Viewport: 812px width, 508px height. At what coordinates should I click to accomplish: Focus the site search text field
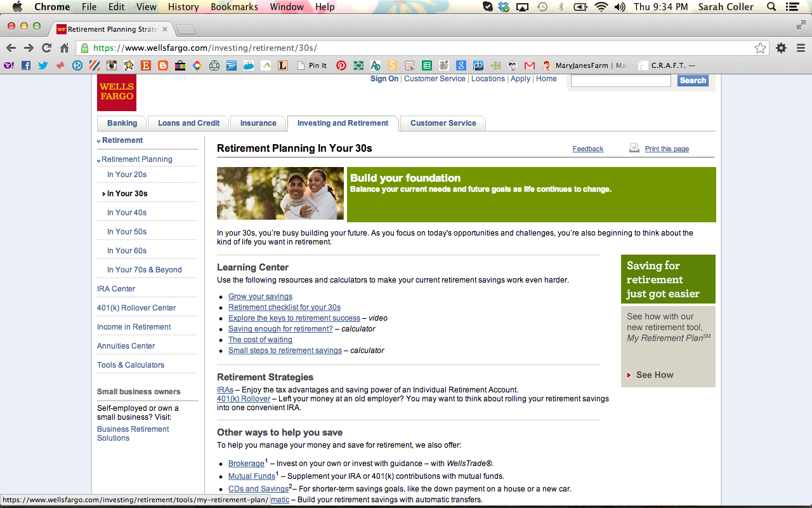pos(620,81)
